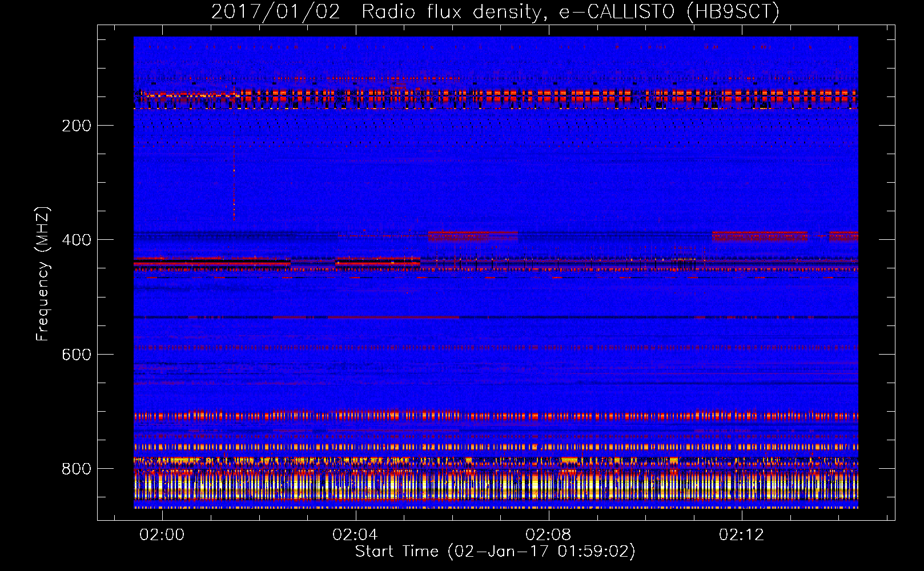The height and width of the screenshot is (571, 924).
Task: Click the 200 frequency tick label
Action: pyautogui.click(x=77, y=126)
